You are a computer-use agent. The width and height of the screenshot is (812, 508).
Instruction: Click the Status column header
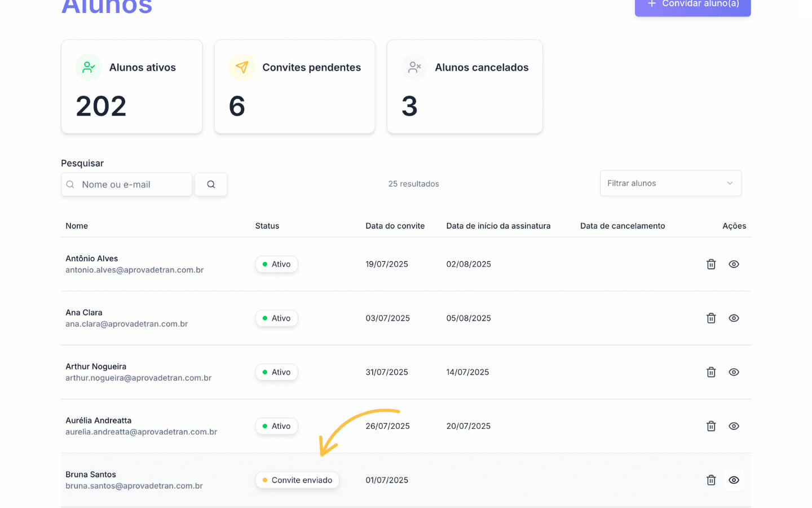click(267, 226)
